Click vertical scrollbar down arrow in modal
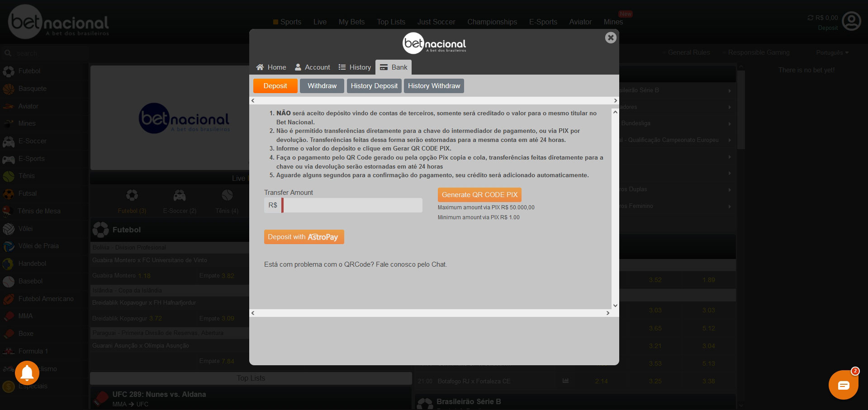The image size is (868, 410). (615, 306)
